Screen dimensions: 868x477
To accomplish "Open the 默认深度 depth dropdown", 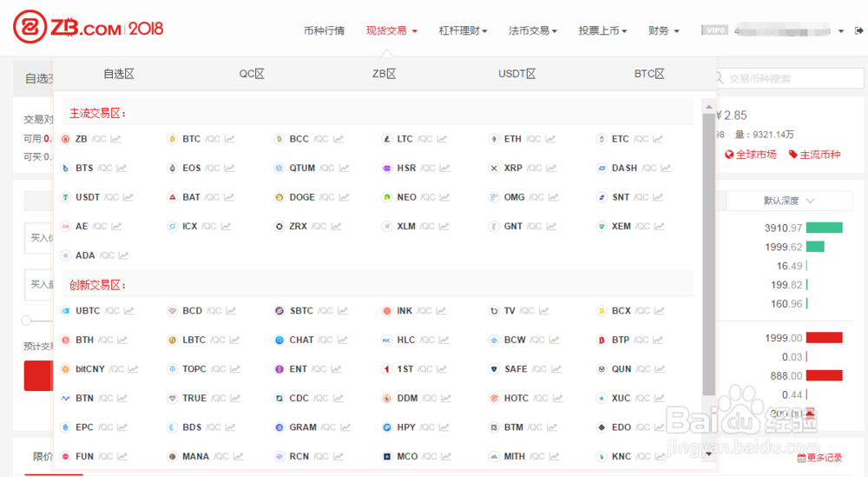I will 789,201.
